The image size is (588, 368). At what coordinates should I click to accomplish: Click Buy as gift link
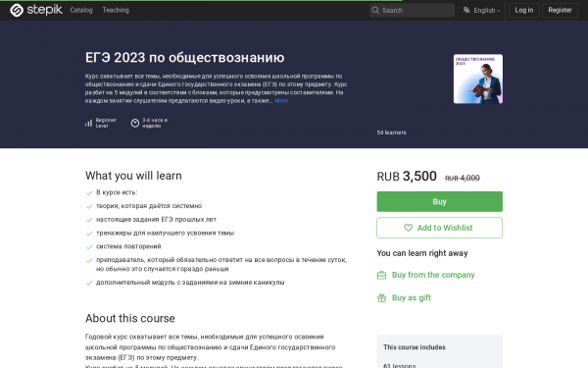[412, 297]
